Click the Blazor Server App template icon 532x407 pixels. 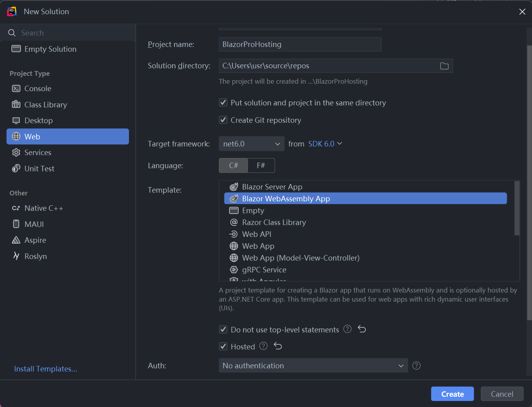click(234, 187)
